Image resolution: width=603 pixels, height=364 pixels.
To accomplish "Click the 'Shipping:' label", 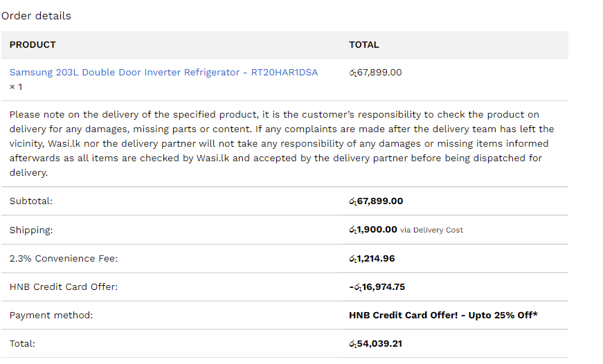I will [x=30, y=230].
